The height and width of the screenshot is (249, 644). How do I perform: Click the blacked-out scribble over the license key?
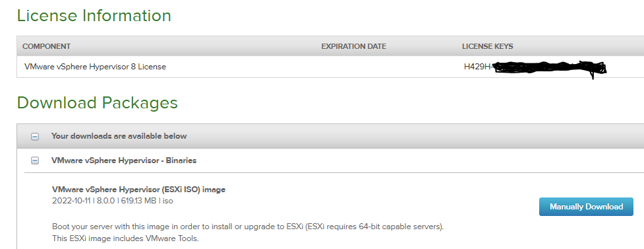549,68
